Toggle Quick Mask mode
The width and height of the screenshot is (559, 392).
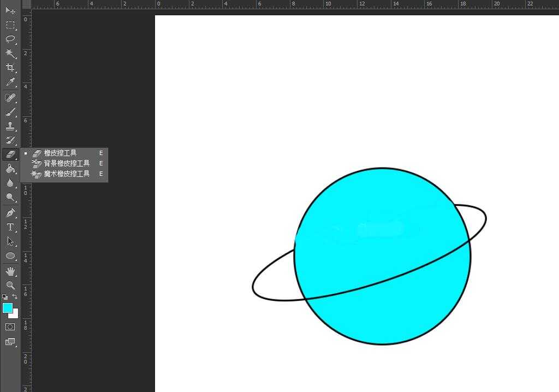(x=10, y=326)
